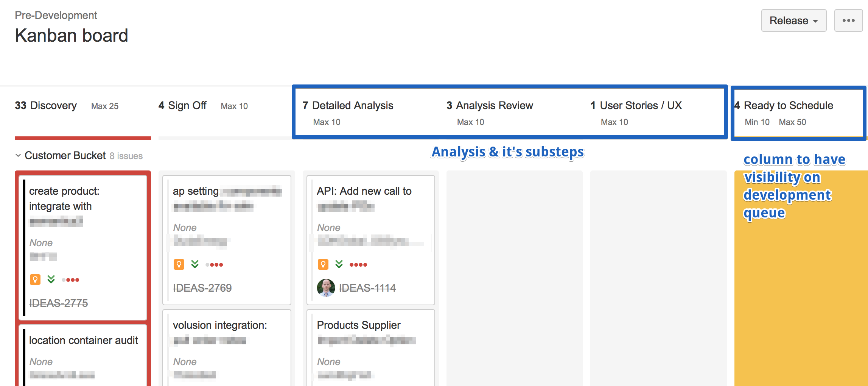Viewport: 868px width, 386px height.
Task: Open the Release dropdown menu
Action: 793,20
